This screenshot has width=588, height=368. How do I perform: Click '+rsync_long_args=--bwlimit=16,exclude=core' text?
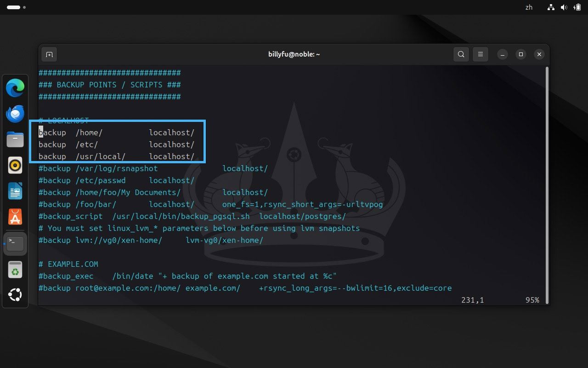[356, 288]
